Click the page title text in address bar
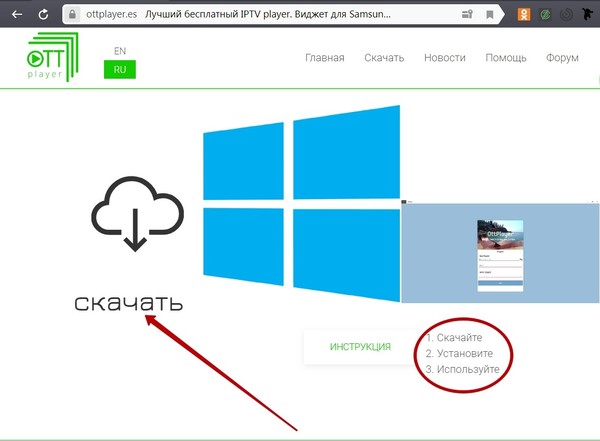 (268, 15)
